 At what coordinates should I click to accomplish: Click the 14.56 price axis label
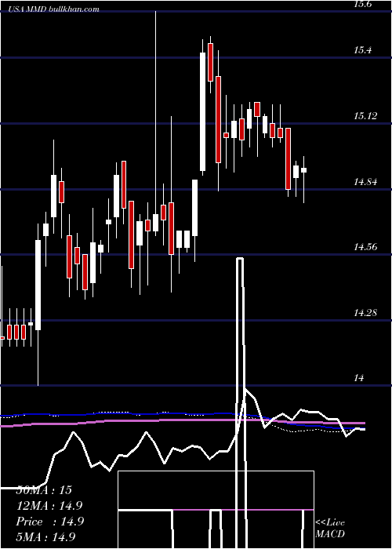[365, 247]
